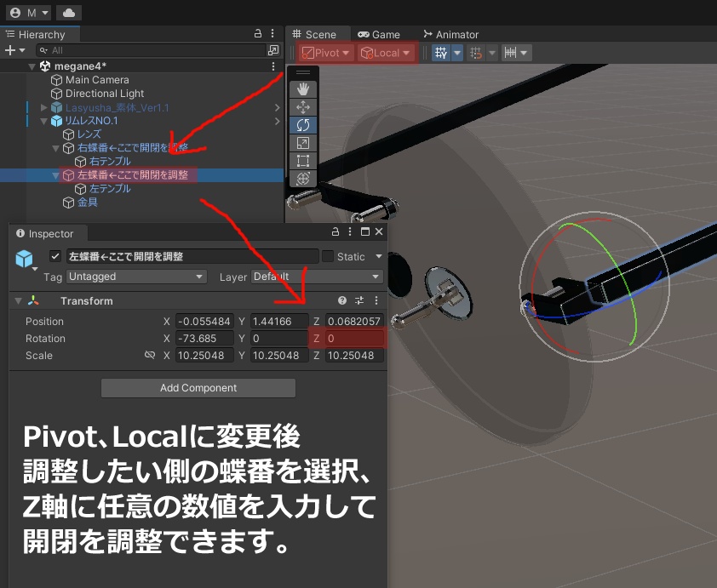Click the Position X field
Image resolution: width=717 pixels, height=588 pixels.
[204, 321]
